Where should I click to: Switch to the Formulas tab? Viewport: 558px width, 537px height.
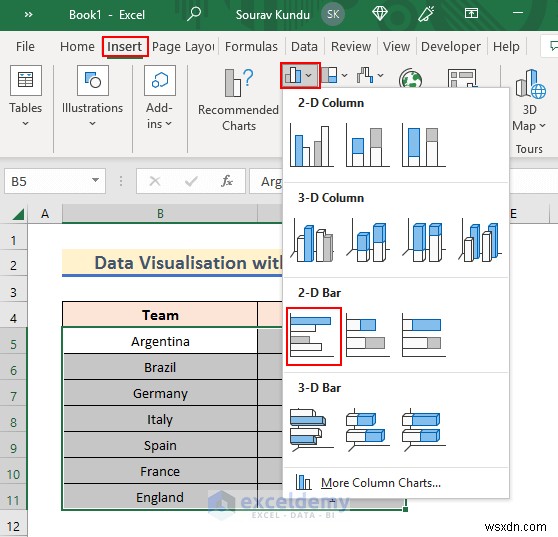coord(251,47)
